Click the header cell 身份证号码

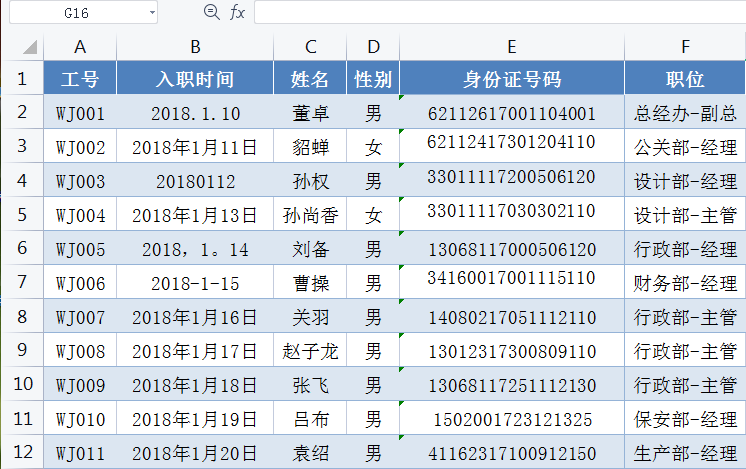pos(512,78)
